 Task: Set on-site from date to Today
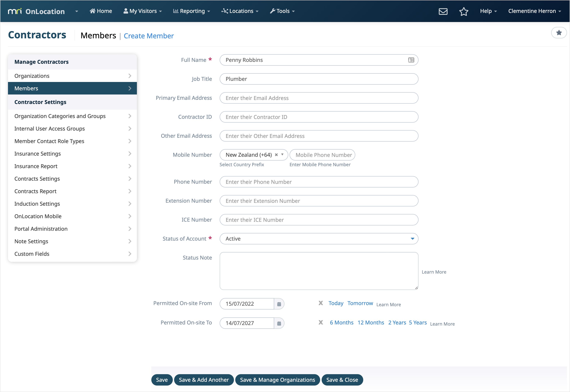pyautogui.click(x=336, y=303)
